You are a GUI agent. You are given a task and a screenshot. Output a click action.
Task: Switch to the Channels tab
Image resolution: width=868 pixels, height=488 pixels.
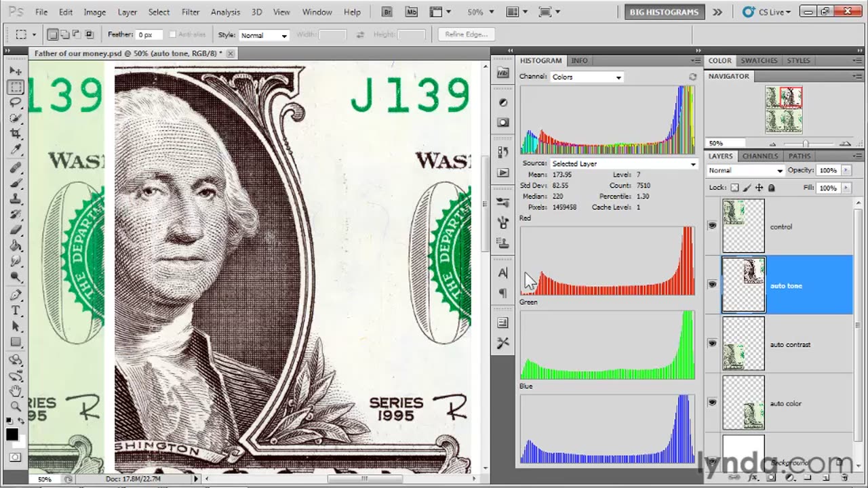point(759,156)
